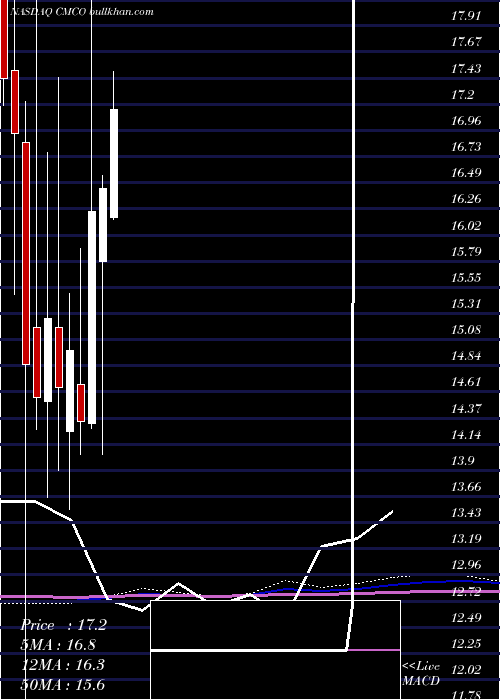Click the 17.43 price axis label
Screen dimensions: 500x700
[x=466, y=69]
